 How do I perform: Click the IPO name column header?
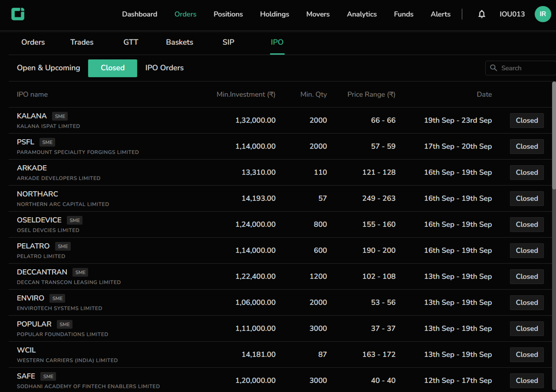32,94
